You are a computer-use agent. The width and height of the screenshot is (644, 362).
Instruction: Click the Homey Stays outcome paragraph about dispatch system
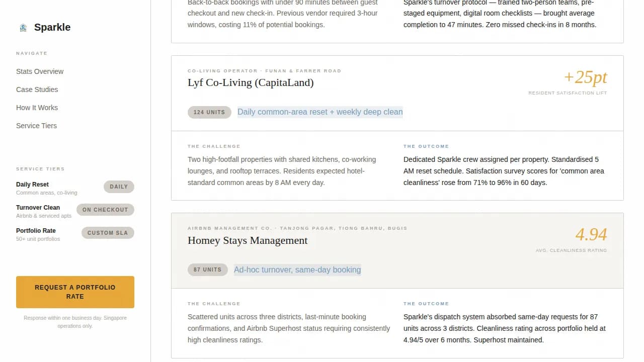tap(505, 328)
